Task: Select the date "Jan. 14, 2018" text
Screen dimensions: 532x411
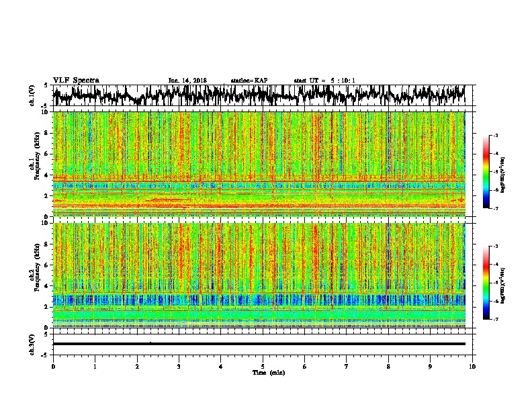Action: coord(187,81)
